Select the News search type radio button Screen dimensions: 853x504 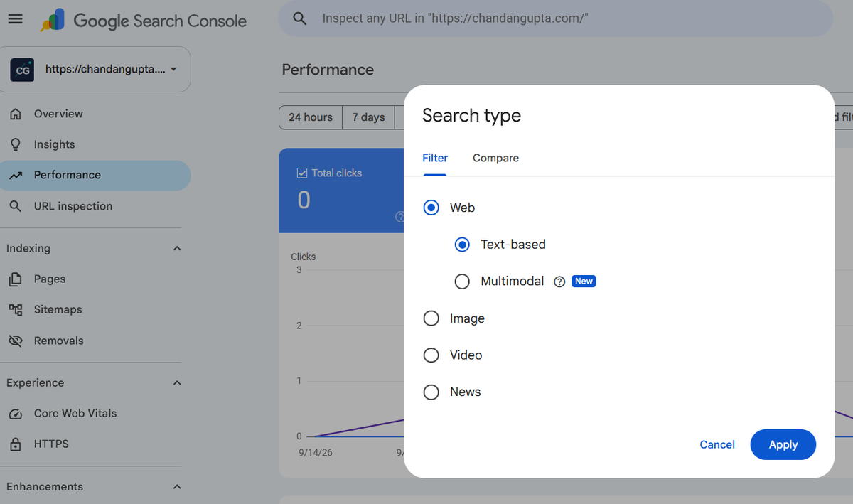[x=431, y=392]
